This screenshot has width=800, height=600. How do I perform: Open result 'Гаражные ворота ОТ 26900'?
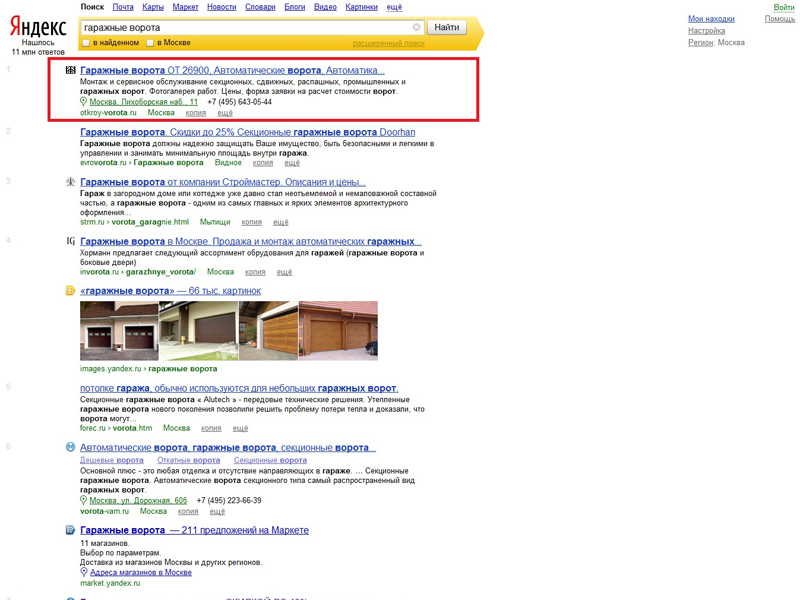pyautogui.click(x=232, y=70)
